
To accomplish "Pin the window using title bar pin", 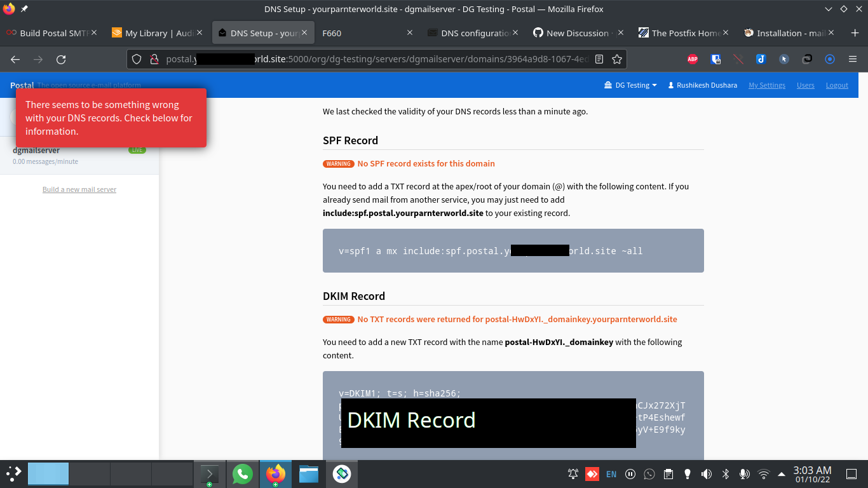I will (24, 10).
